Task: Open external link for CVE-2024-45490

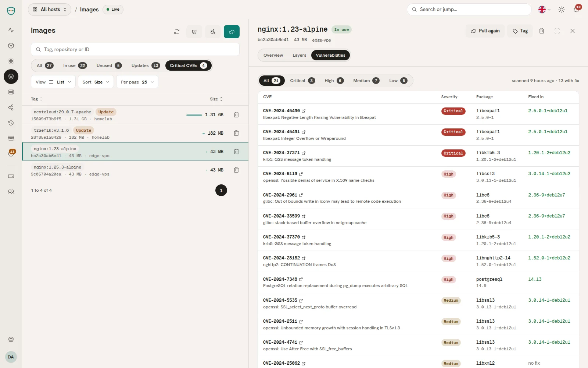Action: (304, 111)
